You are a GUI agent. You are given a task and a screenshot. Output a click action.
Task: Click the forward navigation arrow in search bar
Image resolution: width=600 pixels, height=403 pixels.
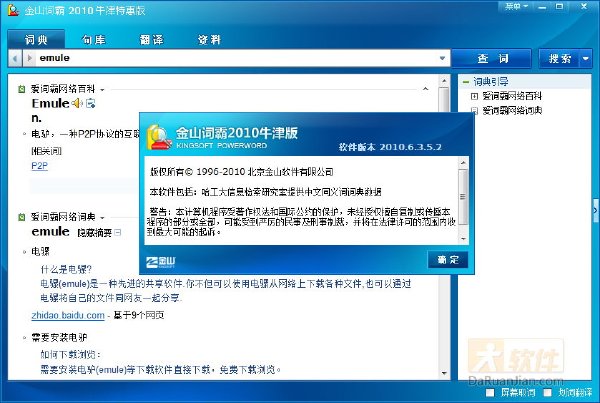tap(29, 59)
